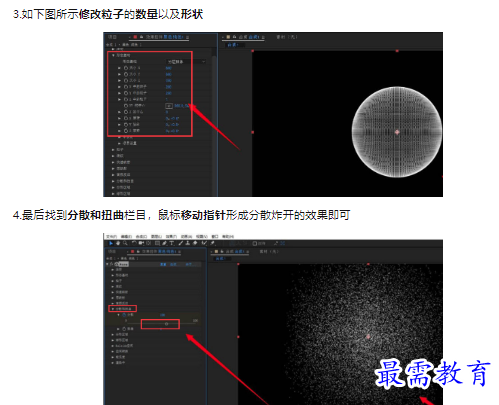Image resolution: width=499 pixels, height=405 pixels.
Task: Select the Brush tool in toolbar
Action: 180,243
